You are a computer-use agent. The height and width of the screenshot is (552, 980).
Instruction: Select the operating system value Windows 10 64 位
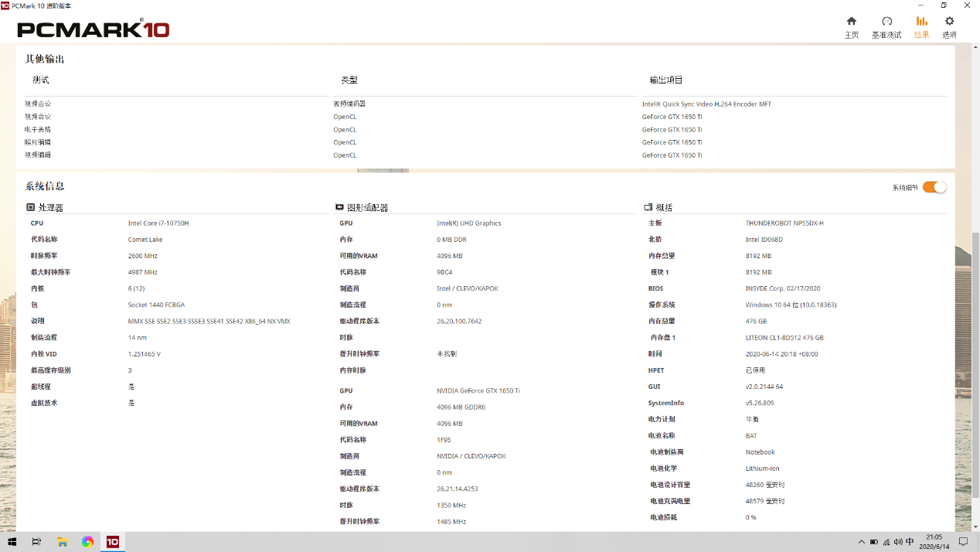click(791, 305)
